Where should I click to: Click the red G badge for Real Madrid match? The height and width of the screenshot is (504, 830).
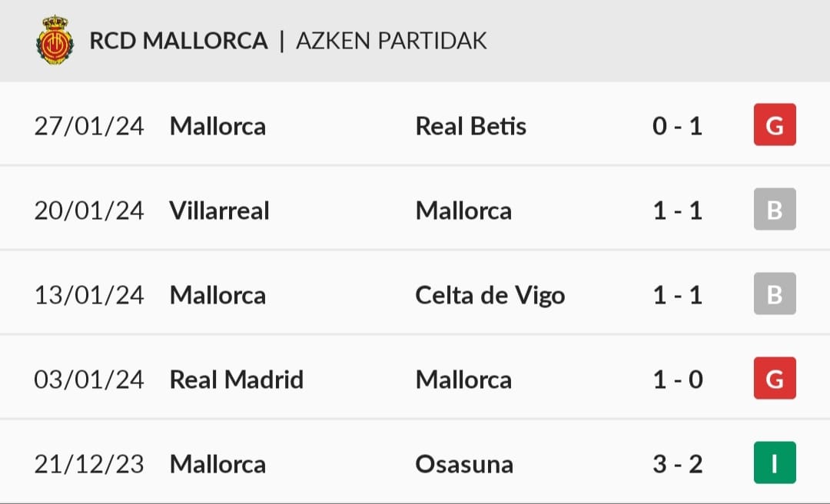tap(775, 379)
